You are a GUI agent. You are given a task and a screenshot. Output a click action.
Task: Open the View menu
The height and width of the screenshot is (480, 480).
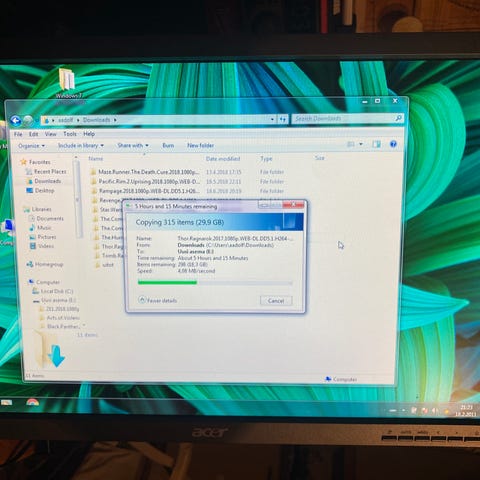[x=50, y=134]
